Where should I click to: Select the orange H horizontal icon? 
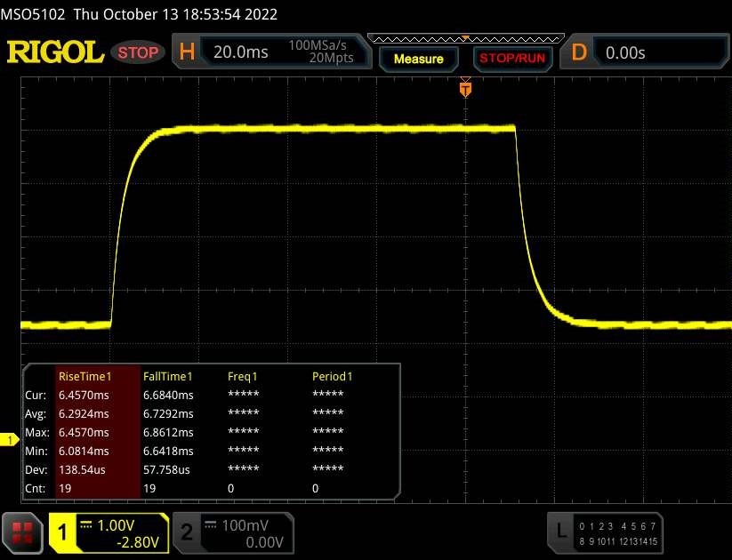(x=187, y=52)
